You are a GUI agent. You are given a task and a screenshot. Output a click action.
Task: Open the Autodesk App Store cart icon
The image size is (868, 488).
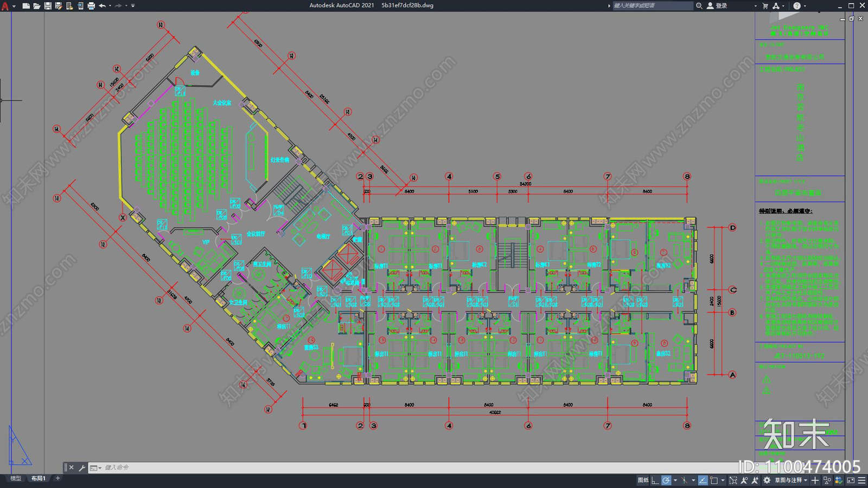click(x=765, y=6)
